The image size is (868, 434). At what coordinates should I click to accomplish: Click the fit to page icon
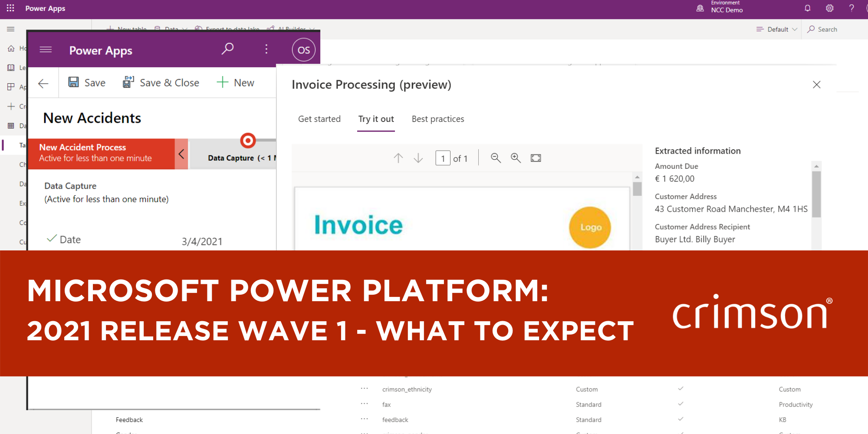[x=536, y=158]
